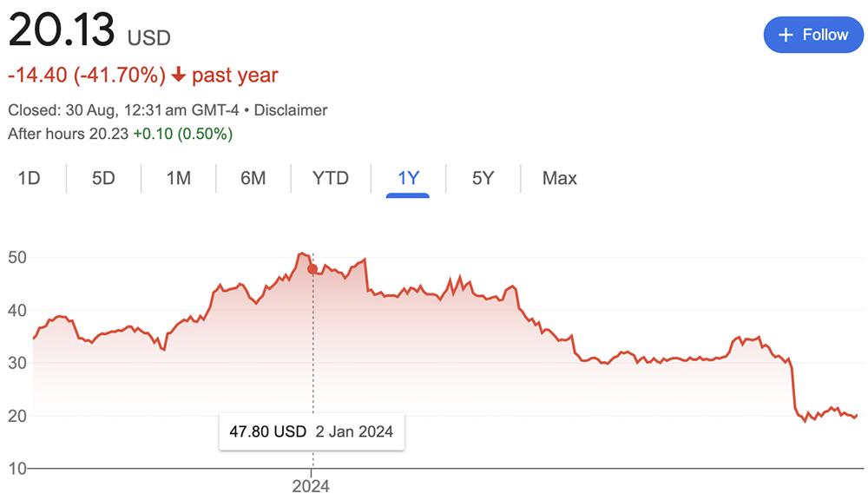Click the 10 y-axis label
Screen dimensions: 868x500
pyautogui.click(x=17, y=469)
